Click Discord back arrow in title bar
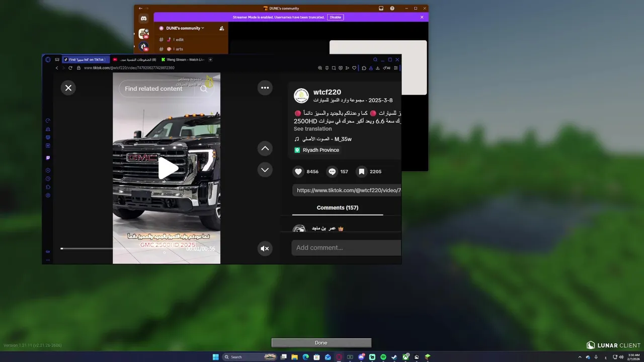 [x=140, y=9]
